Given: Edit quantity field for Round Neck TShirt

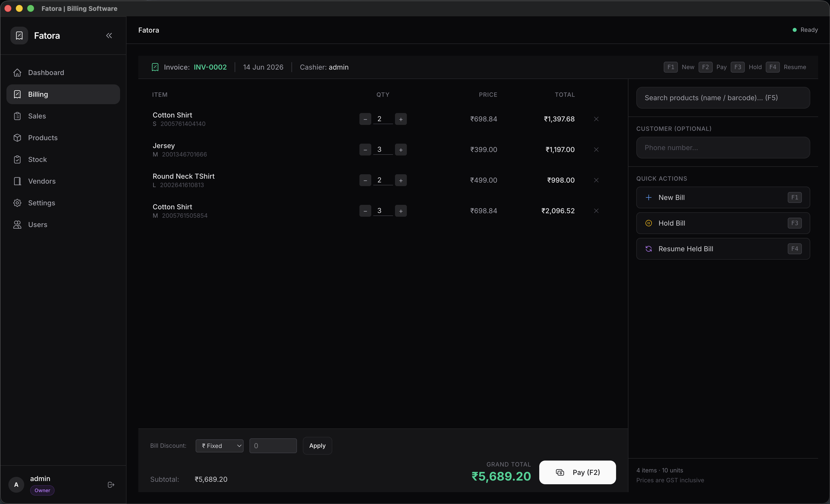Looking at the screenshot, I should coord(383,180).
